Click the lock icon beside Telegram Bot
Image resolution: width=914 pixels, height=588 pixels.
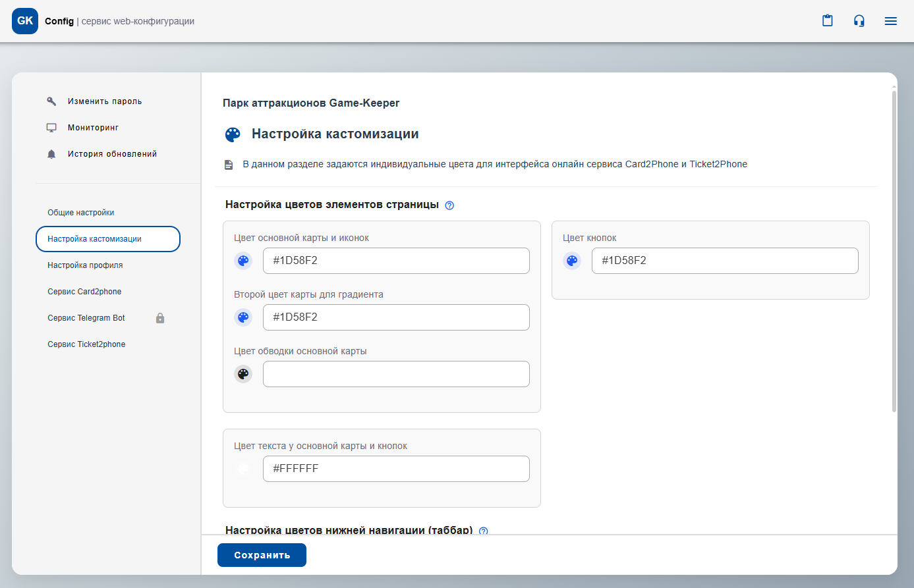point(160,318)
